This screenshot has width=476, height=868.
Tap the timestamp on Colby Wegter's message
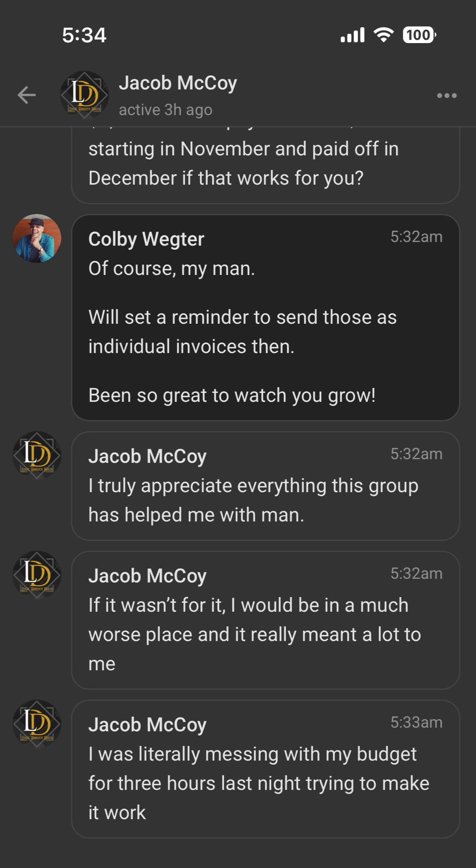point(416,237)
